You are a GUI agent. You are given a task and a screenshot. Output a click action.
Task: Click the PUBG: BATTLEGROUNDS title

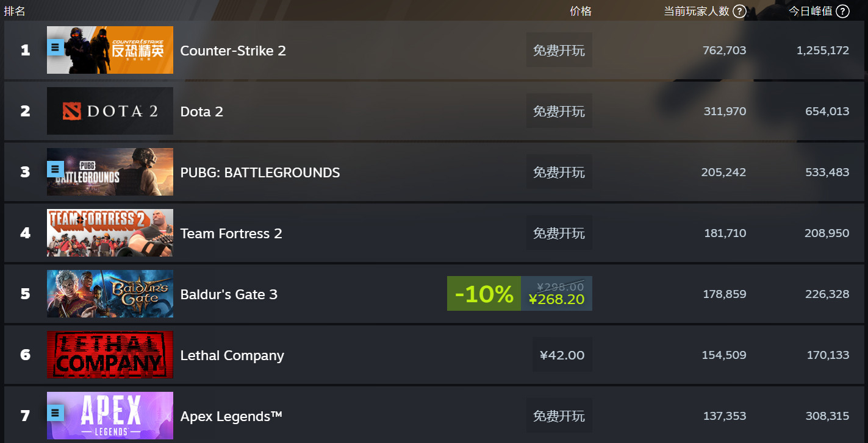(260, 172)
